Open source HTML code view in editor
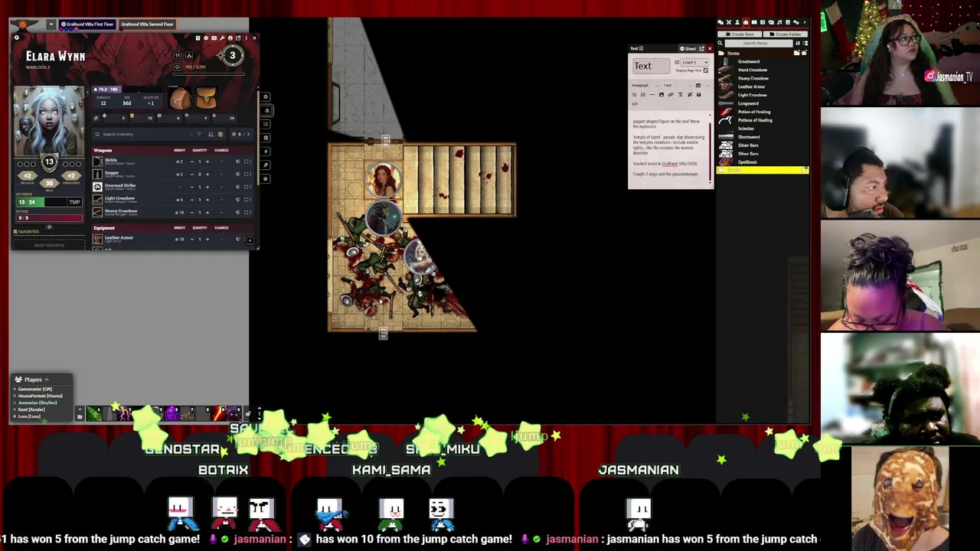 (x=635, y=104)
